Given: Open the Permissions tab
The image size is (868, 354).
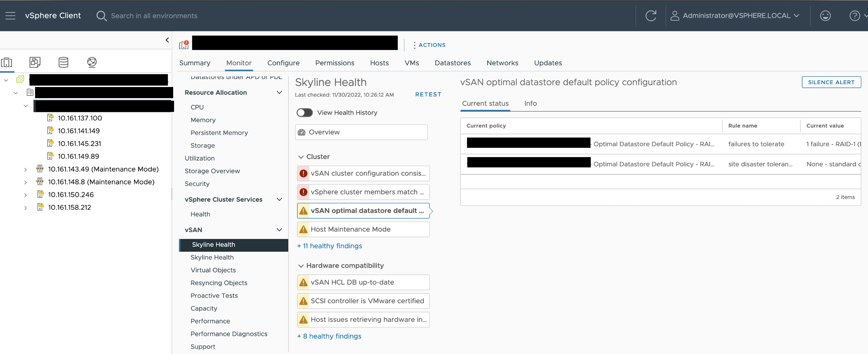Looking at the screenshot, I should pyautogui.click(x=334, y=63).
